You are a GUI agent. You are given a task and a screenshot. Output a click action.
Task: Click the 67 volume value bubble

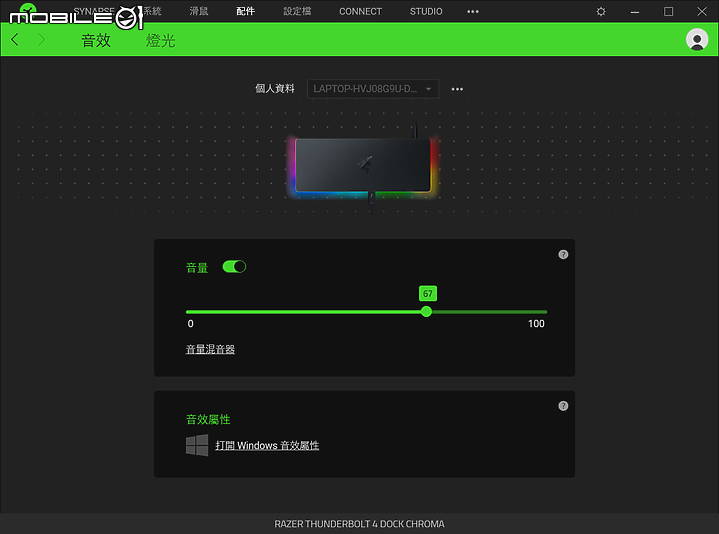427,293
